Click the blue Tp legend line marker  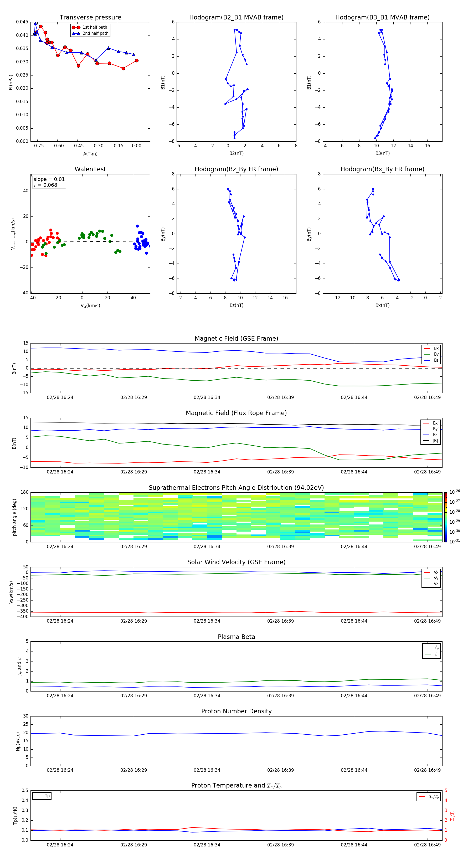(x=38, y=796)
